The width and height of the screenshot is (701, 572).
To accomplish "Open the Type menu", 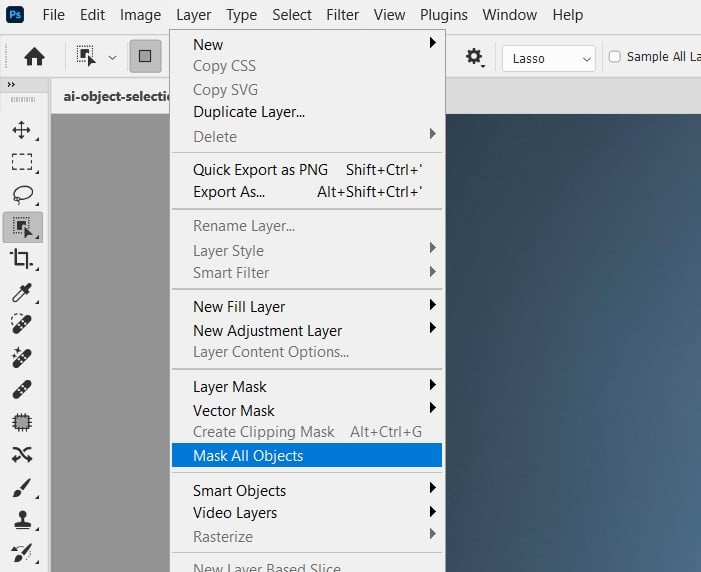I will click(x=241, y=15).
